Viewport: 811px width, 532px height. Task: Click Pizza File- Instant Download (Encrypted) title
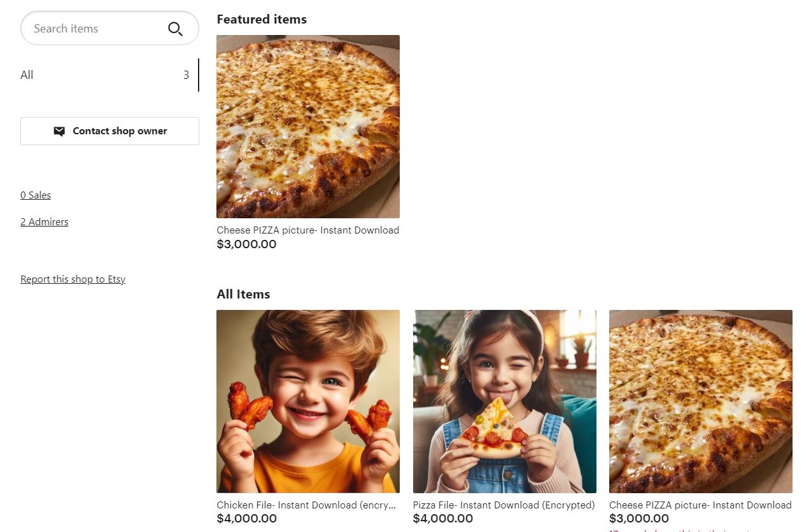[x=504, y=505]
